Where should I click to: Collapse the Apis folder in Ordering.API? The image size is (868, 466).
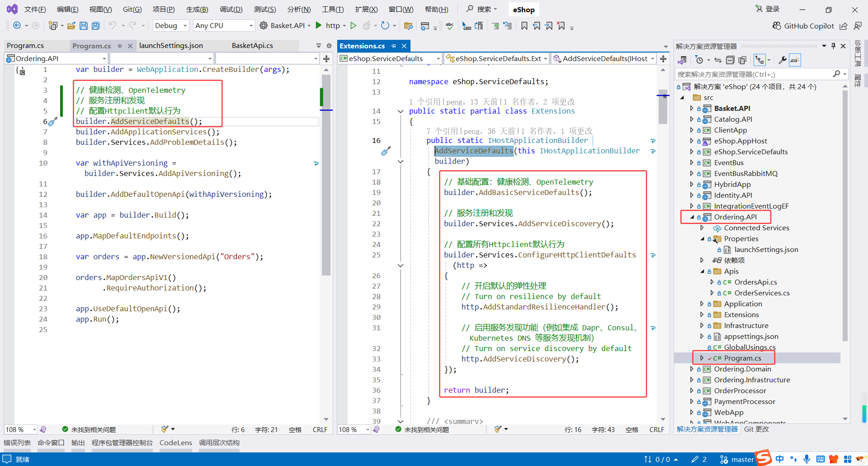click(x=702, y=271)
